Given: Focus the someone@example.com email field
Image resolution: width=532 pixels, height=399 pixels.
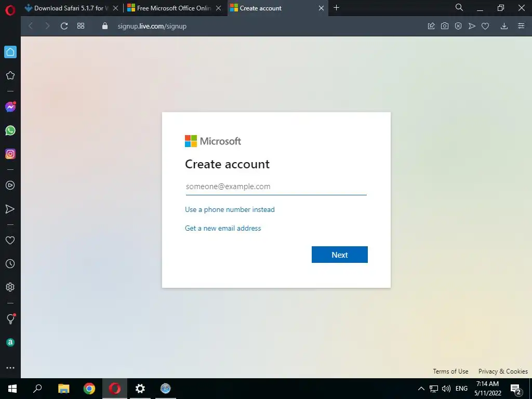Looking at the screenshot, I should tap(276, 187).
